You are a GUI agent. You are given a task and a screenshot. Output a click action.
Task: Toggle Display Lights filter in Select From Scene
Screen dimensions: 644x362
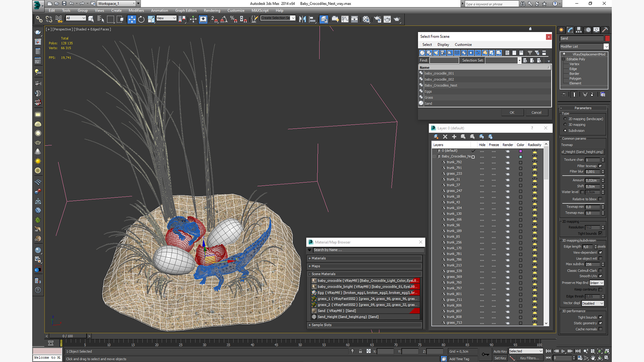click(x=436, y=53)
